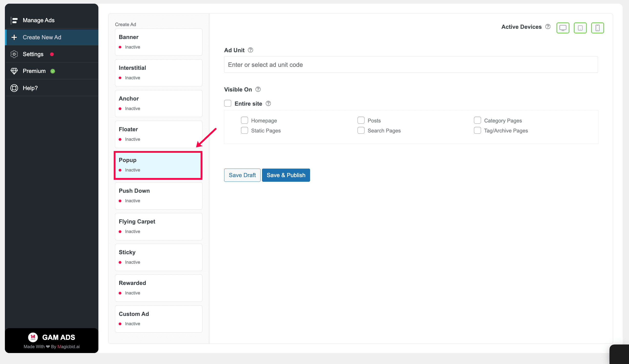This screenshot has height=364, width=629.
Task: Open the Help? menu item
Action: point(52,88)
